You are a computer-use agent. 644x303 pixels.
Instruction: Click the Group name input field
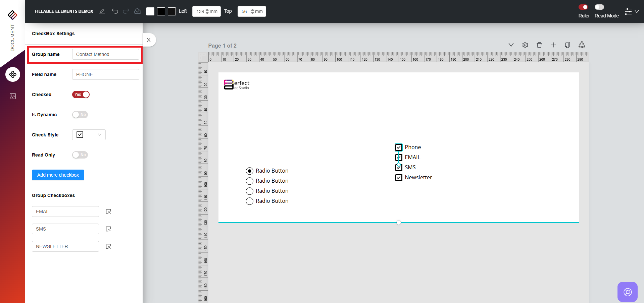pyautogui.click(x=105, y=54)
